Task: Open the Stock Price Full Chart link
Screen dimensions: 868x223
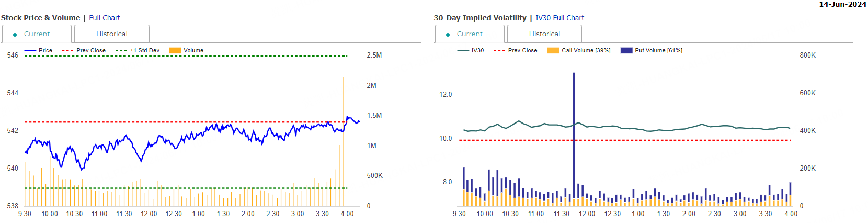Action: tap(104, 18)
